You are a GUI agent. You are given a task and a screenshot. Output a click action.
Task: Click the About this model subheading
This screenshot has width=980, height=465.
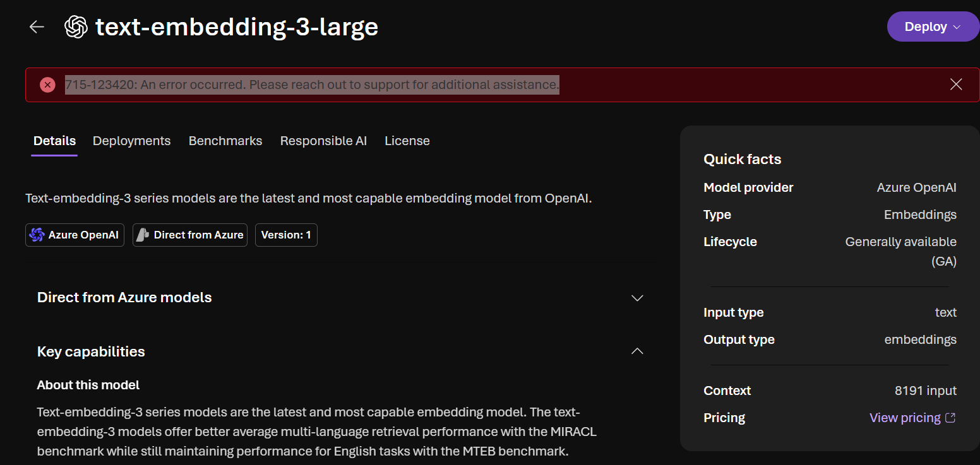88,385
